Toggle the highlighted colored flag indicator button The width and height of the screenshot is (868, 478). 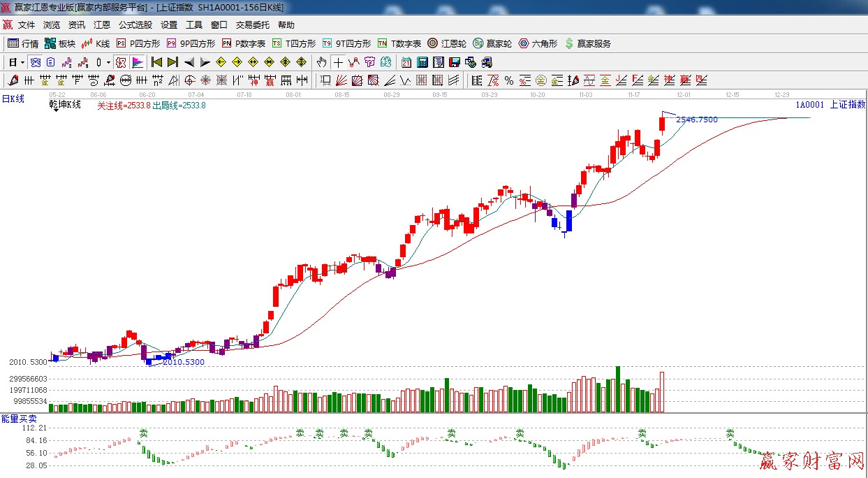tap(138, 62)
